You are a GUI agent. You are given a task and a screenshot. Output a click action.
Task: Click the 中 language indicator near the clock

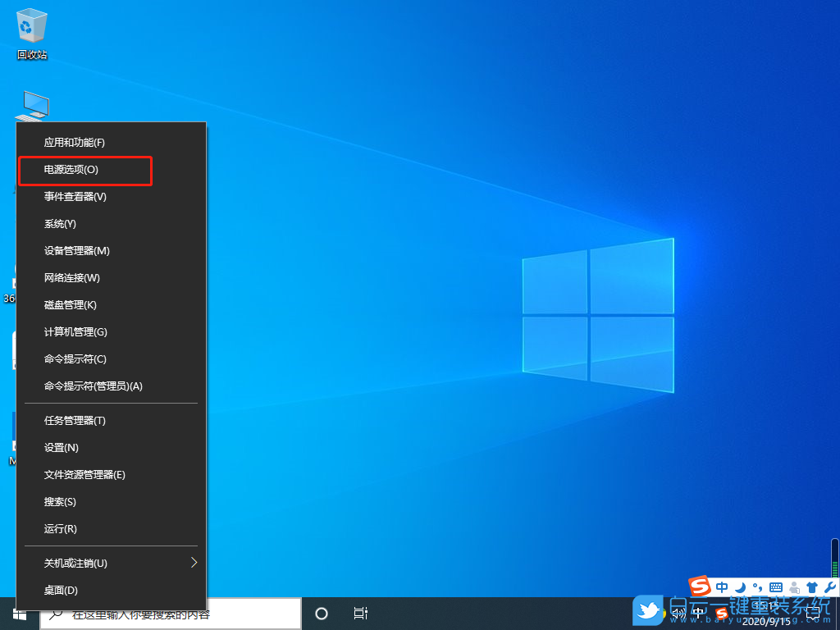(698, 613)
